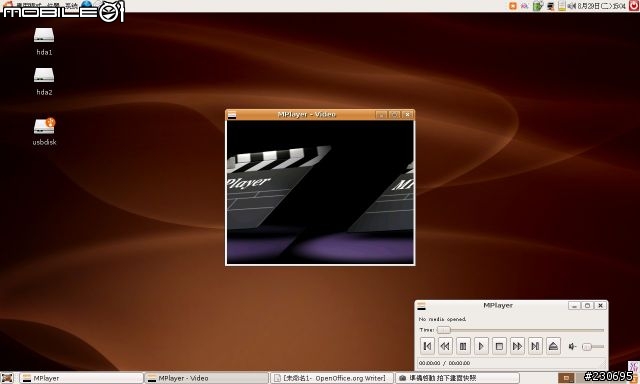Click the rewind button in MPlayer
Screen dimensions: 640x384
pyautogui.click(x=445, y=346)
